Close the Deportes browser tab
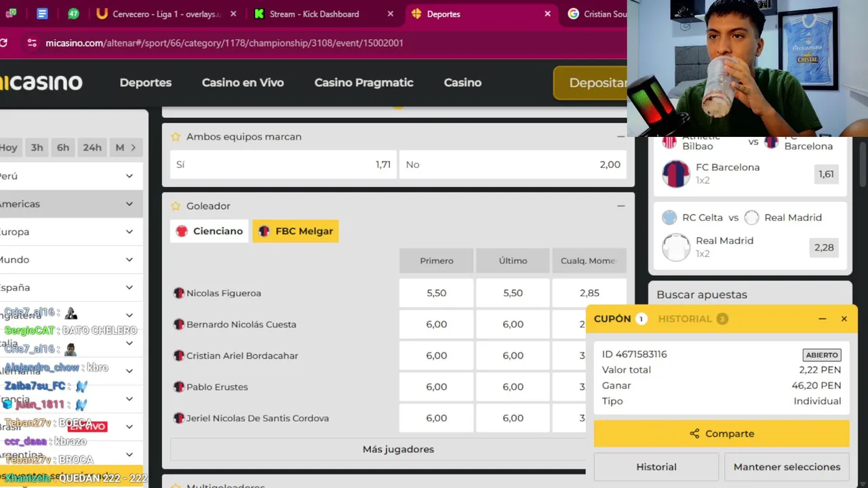This screenshot has height=488, width=868. tap(547, 14)
